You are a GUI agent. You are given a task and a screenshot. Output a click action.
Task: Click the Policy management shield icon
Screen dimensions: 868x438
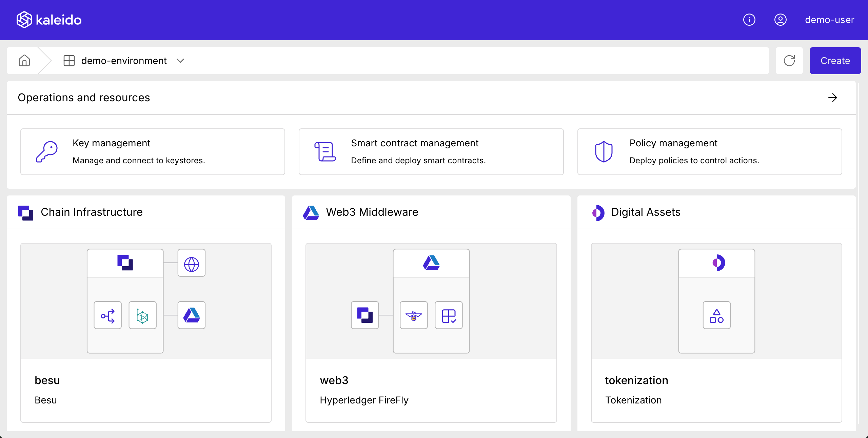pyautogui.click(x=604, y=152)
